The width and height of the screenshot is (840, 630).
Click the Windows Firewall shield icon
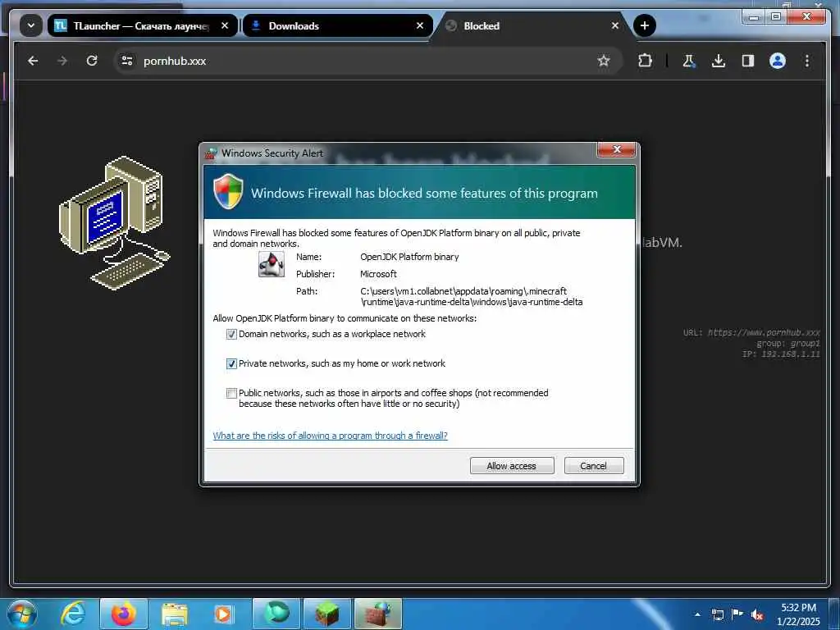(228, 191)
